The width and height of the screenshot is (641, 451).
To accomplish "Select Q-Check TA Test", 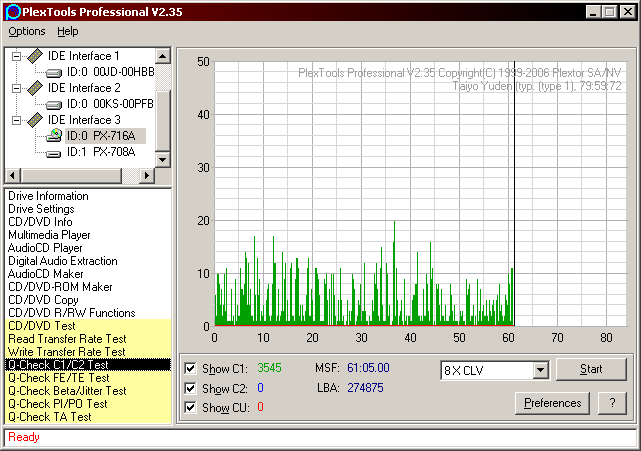I will click(88, 417).
